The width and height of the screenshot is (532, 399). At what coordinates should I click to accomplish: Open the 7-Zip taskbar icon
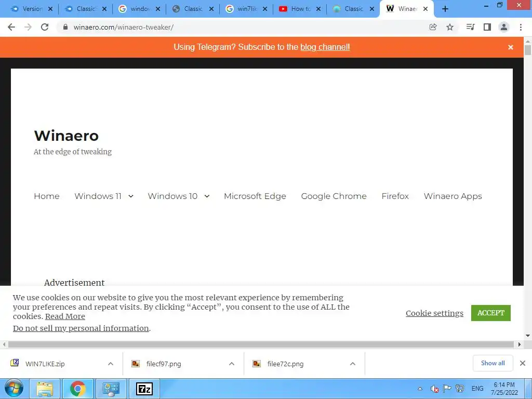pos(144,389)
